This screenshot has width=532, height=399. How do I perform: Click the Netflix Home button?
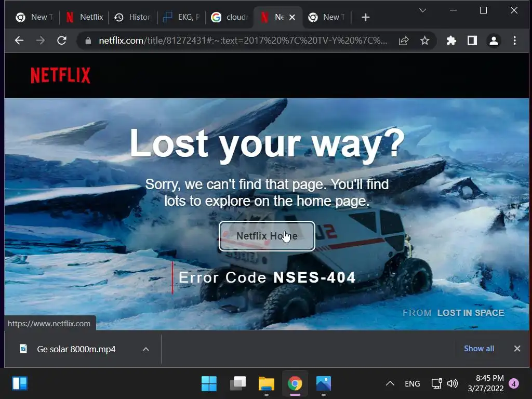[267, 236]
